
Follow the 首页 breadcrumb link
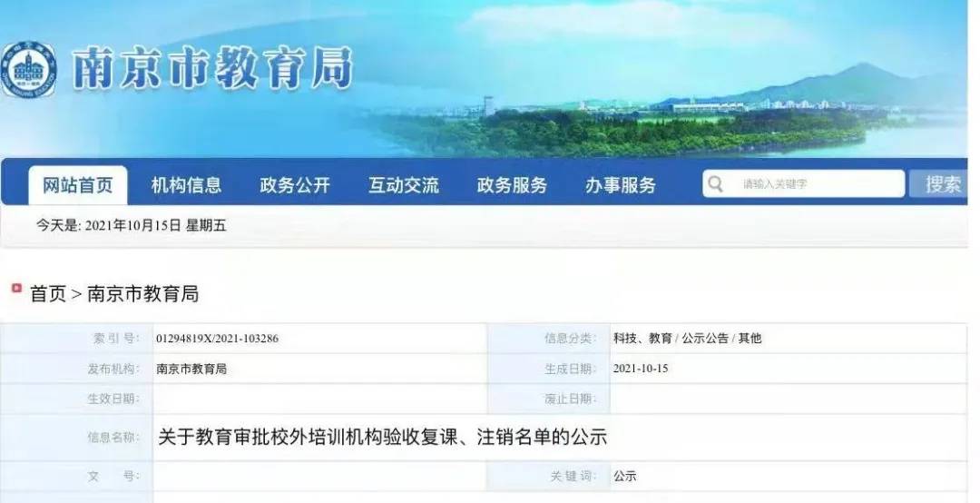(48, 293)
